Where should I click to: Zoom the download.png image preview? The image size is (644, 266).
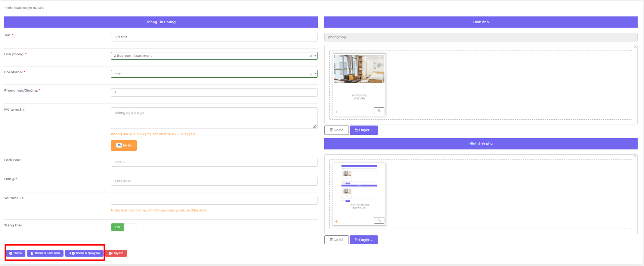[x=379, y=220]
